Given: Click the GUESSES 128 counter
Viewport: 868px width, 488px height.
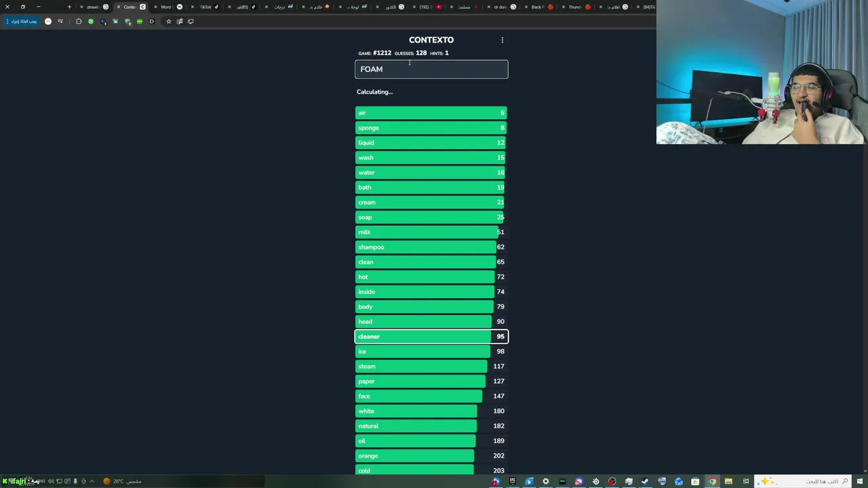Looking at the screenshot, I should (411, 53).
